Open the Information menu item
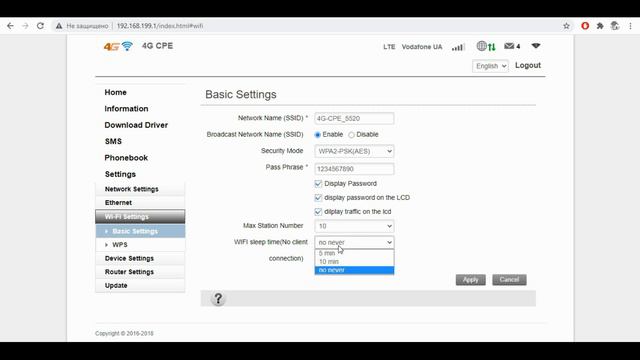640x360 pixels. [x=126, y=109]
